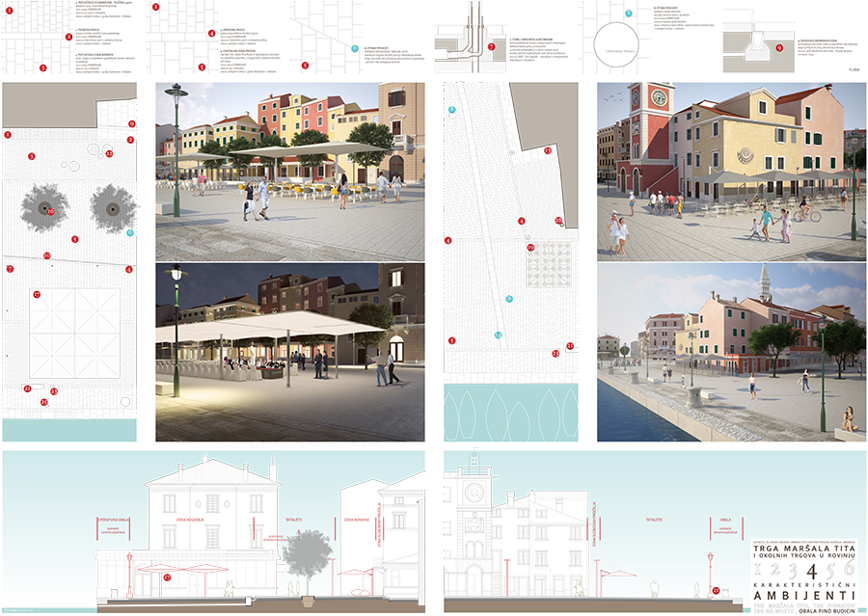Viewport: 868px width, 616px height.
Task: Click the "ZONA DOGAĐAJA" label in the left section
Action: click(x=190, y=520)
